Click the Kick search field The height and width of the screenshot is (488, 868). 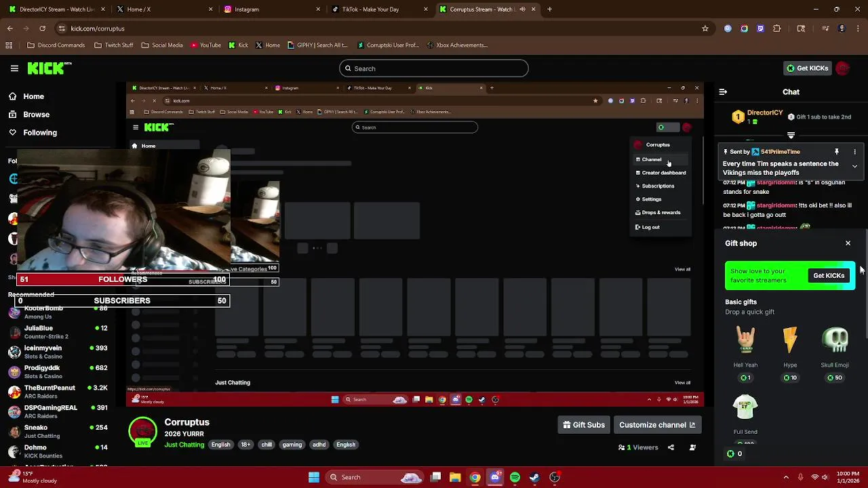point(434,68)
